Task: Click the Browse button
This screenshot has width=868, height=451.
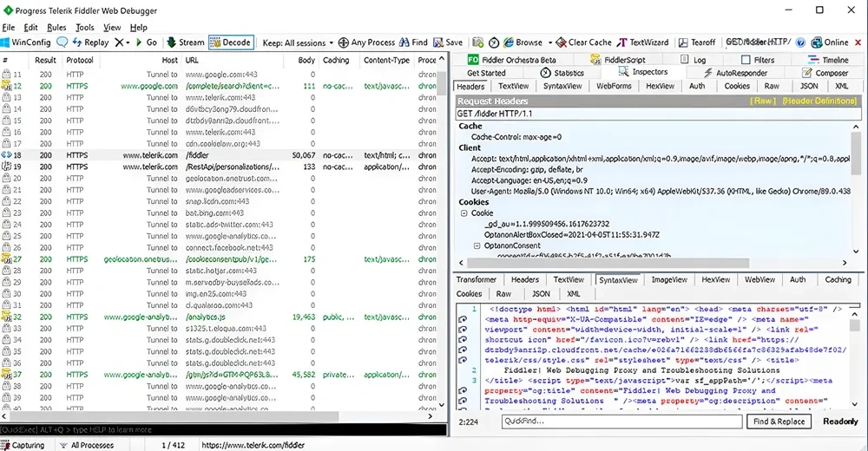Action: (523, 42)
